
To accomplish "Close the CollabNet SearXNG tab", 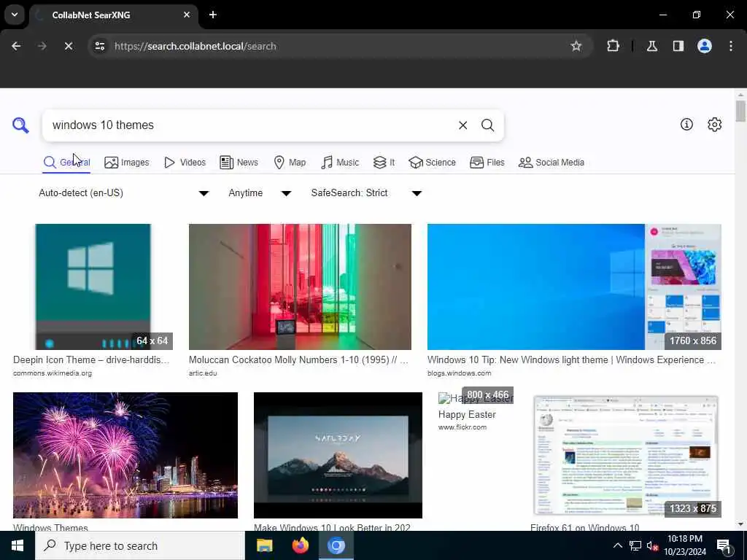I will pos(187,15).
